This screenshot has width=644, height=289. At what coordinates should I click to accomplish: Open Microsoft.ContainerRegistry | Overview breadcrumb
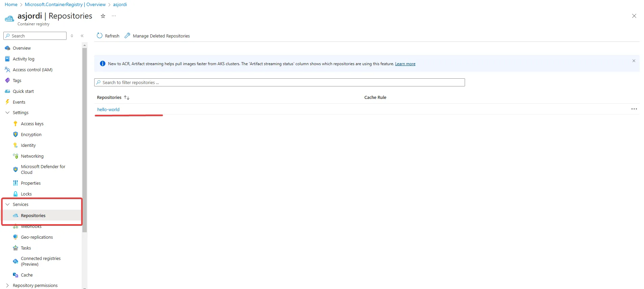point(65,4)
